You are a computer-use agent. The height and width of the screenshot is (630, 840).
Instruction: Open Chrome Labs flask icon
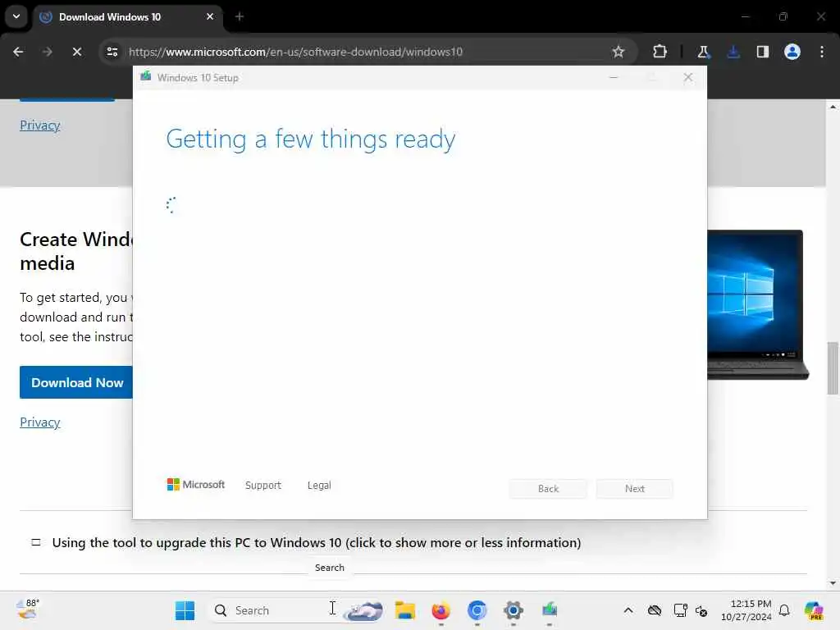pyautogui.click(x=703, y=52)
